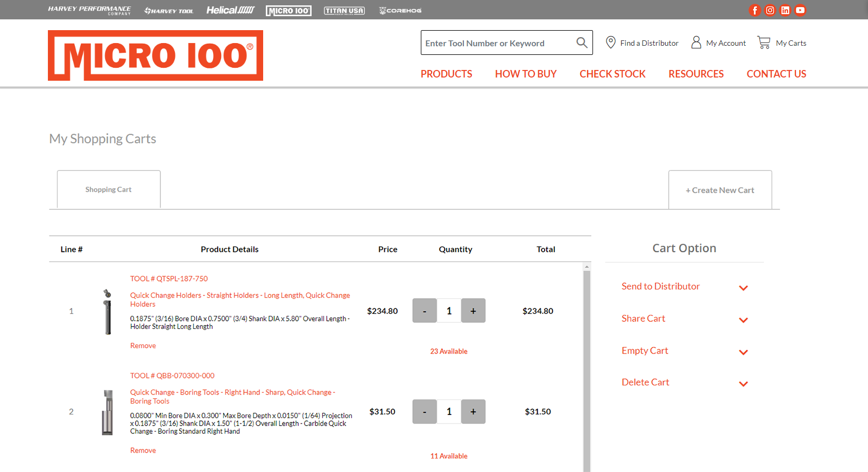Select the Shopping Cart tab

(x=109, y=189)
